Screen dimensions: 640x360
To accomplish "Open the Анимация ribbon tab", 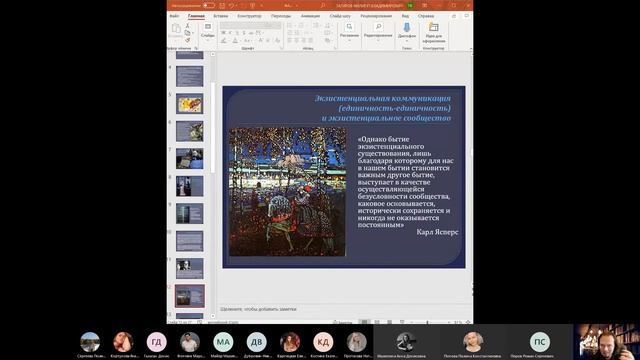I will point(311,16).
